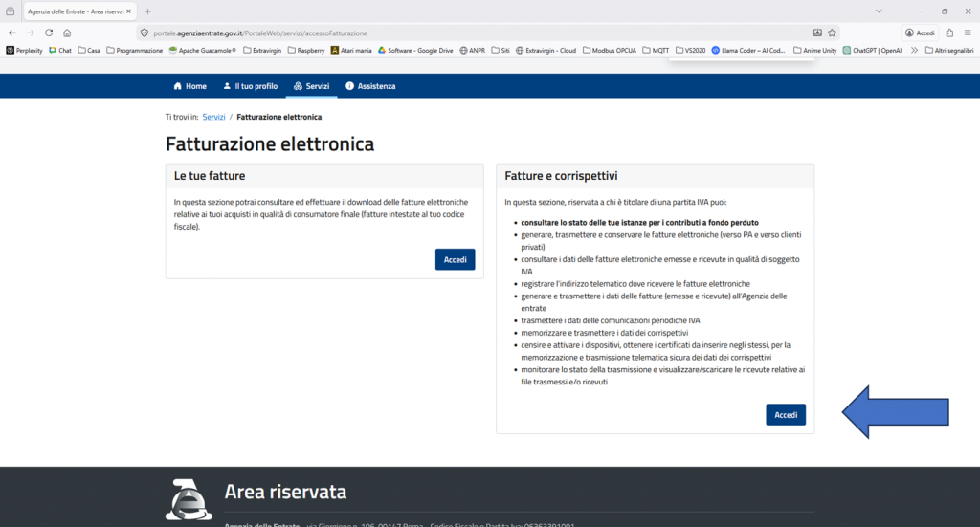Click Accedi under Le tue fatture

pyautogui.click(x=455, y=259)
